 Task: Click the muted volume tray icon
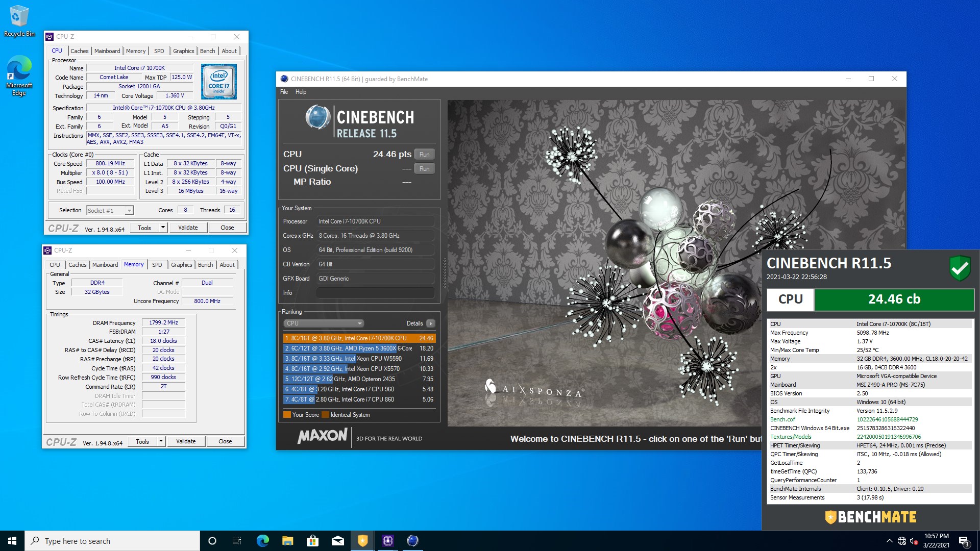click(914, 541)
